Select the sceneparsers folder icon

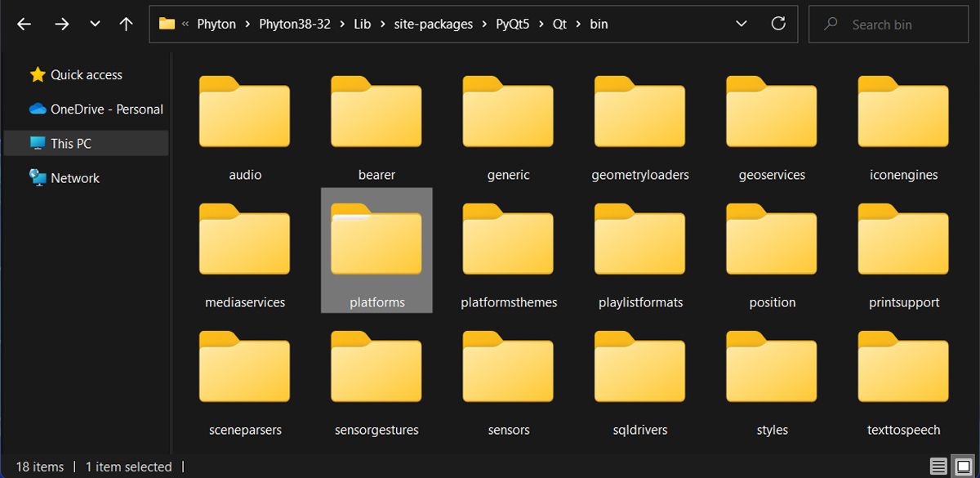245,366
